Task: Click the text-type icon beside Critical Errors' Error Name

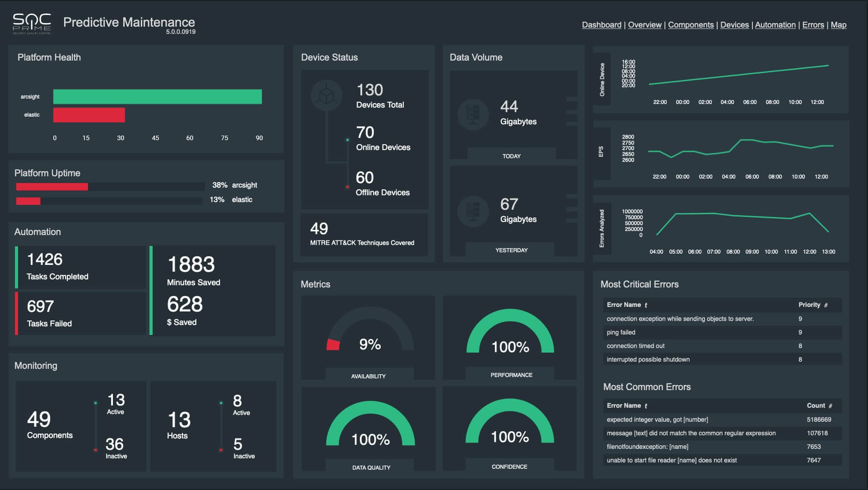Action: pos(646,306)
